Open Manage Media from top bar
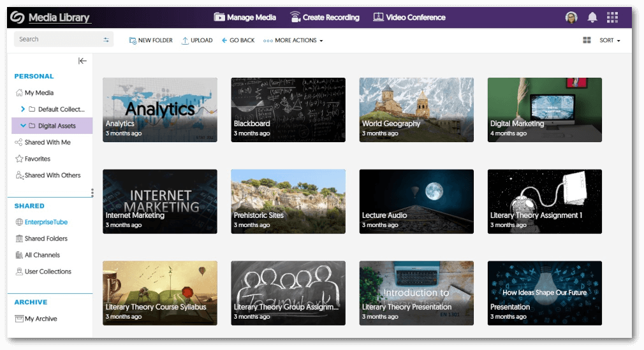Screen dimensions: 644x350 (x=245, y=17)
